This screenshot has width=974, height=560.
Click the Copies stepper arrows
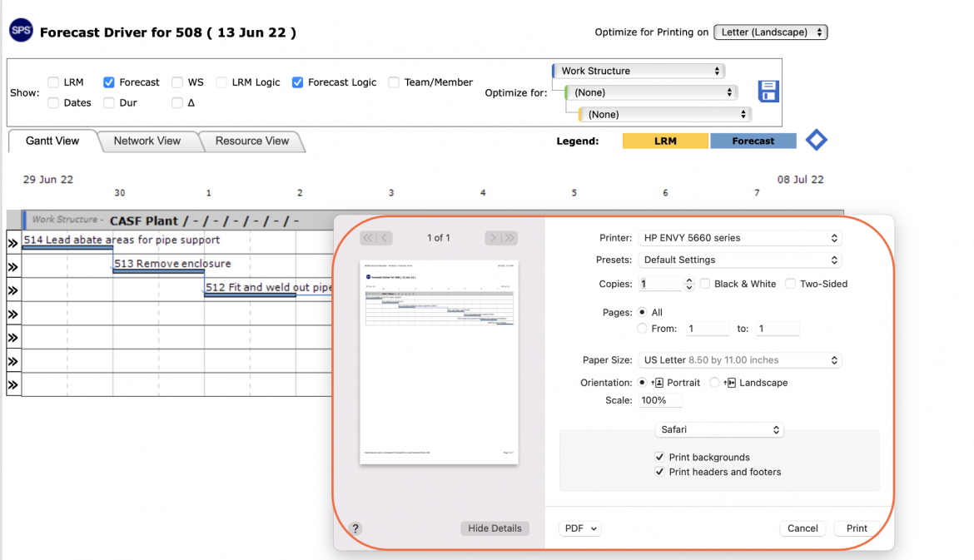(689, 284)
